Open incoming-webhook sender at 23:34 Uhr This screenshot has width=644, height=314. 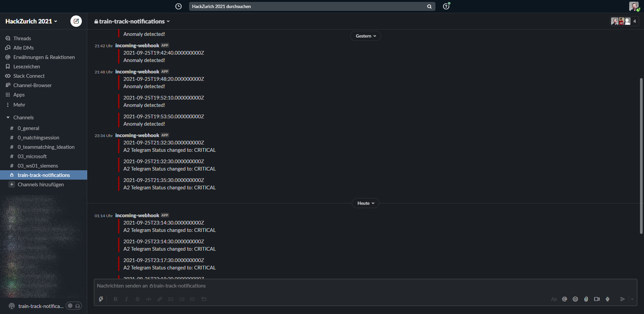pos(137,135)
